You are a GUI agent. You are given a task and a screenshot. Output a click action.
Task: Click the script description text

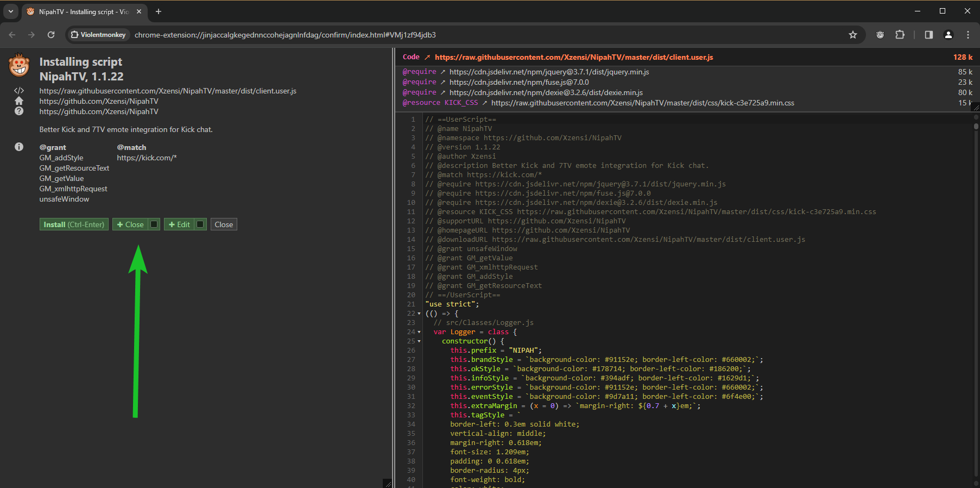click(126, 129)
